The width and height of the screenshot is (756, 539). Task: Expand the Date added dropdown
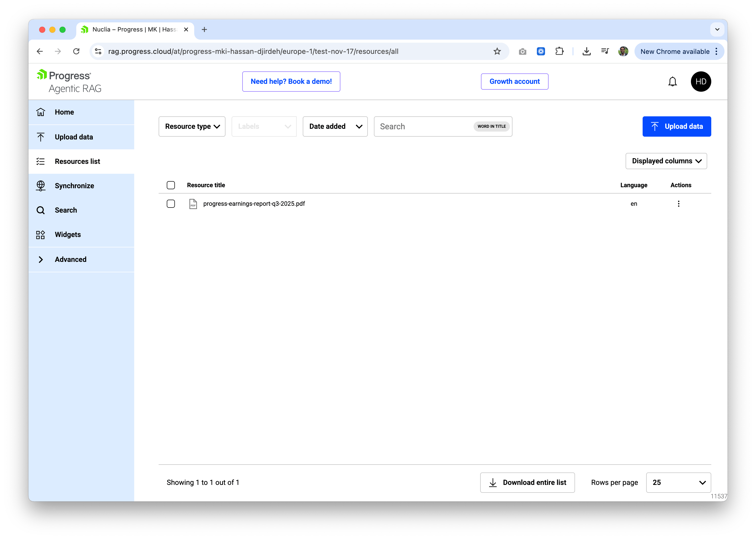335,126
